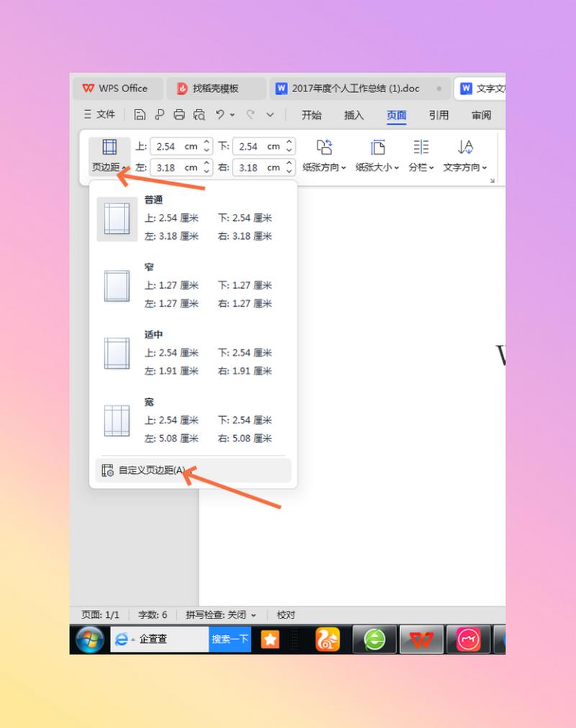Click the 字数: 6 word count

tap(153, 615)
